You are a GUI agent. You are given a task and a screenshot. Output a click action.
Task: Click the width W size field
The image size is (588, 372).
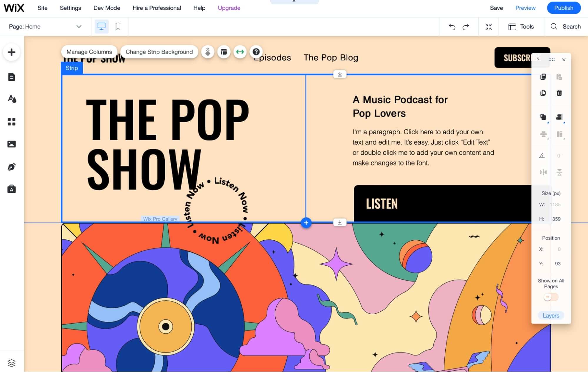coord(555,204)
